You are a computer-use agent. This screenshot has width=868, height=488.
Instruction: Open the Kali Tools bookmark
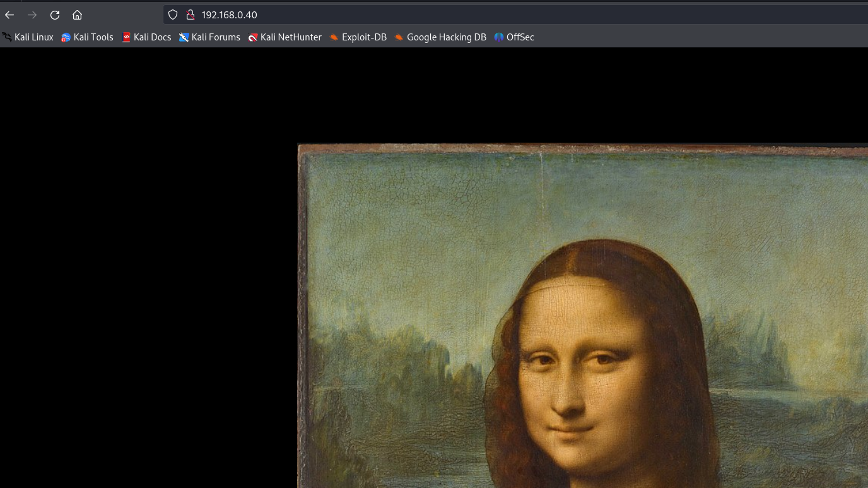[x=87, y=37]
